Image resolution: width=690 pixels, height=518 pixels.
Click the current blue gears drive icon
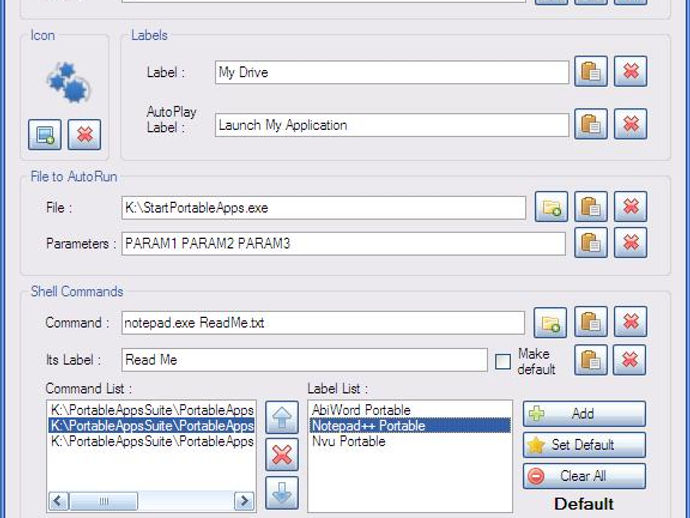69,83
